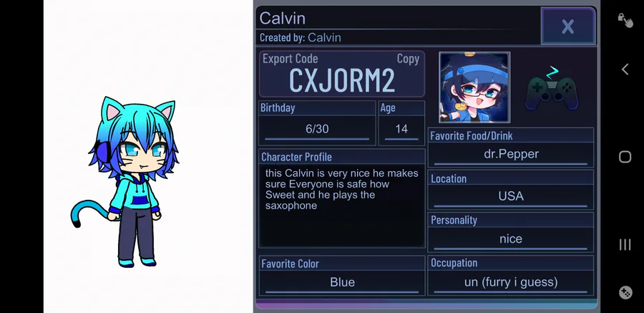
Task: Edit the Favorite Color field showing Blue
Action: (x=342, y=282)
